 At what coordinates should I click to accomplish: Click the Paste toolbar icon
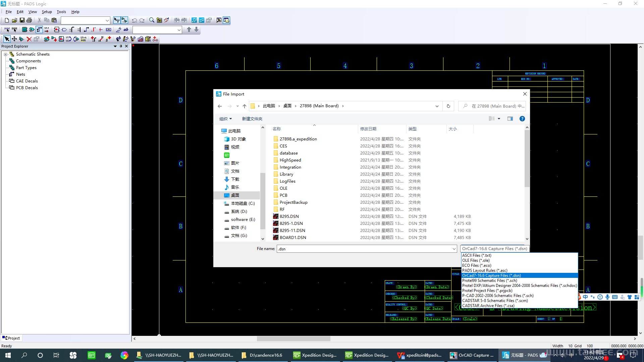click(x=54, y=20)
